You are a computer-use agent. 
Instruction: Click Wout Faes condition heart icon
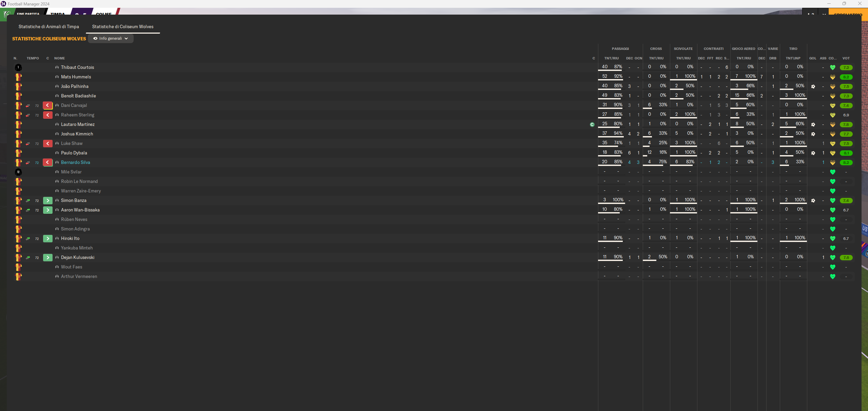click(x=833, y=267)
